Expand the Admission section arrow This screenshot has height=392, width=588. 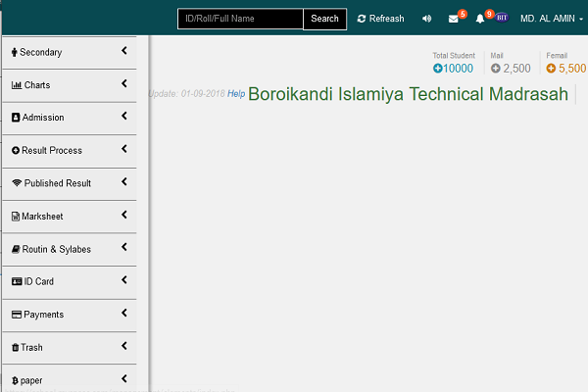124,117
